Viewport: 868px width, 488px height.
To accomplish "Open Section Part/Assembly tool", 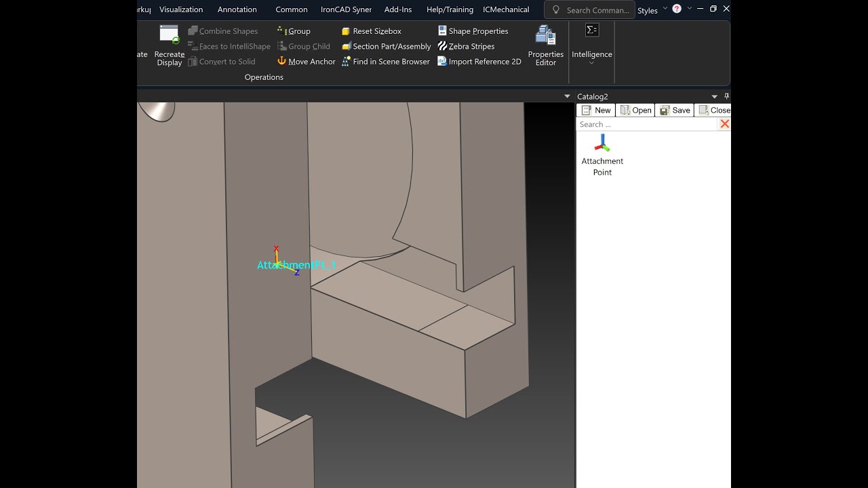I will tap(387, 46).
